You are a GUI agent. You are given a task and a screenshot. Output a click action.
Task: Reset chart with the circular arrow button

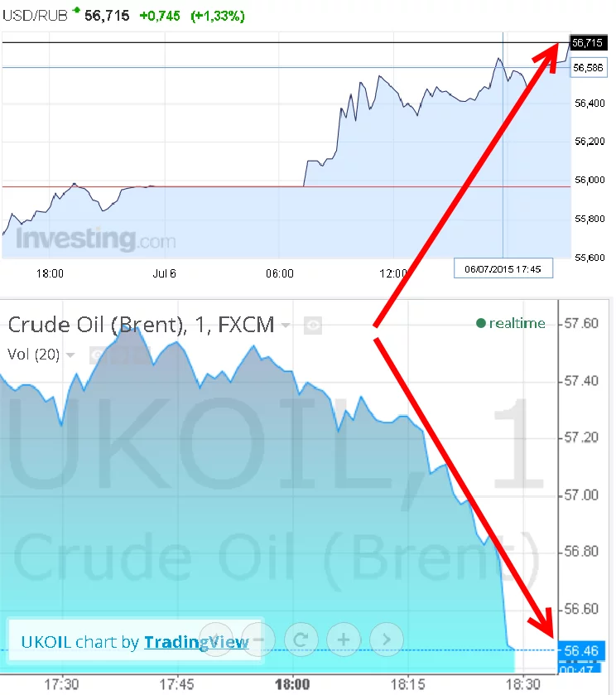pos(301,639)
